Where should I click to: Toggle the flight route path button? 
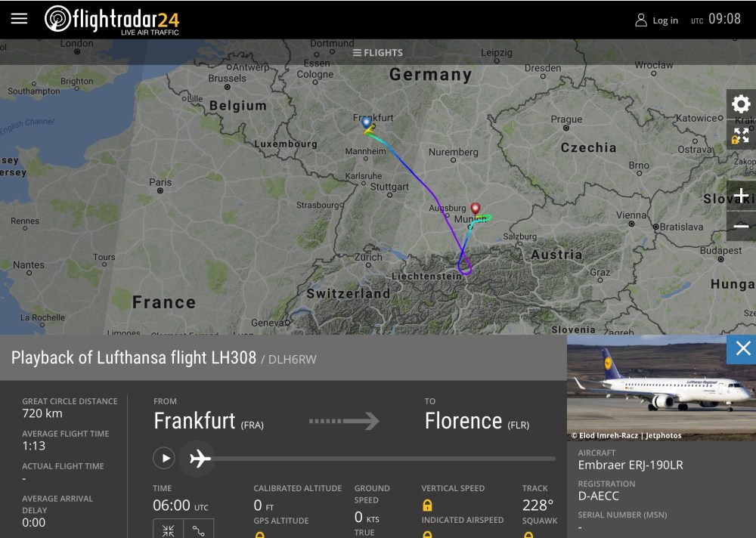(x=199, y=530)
